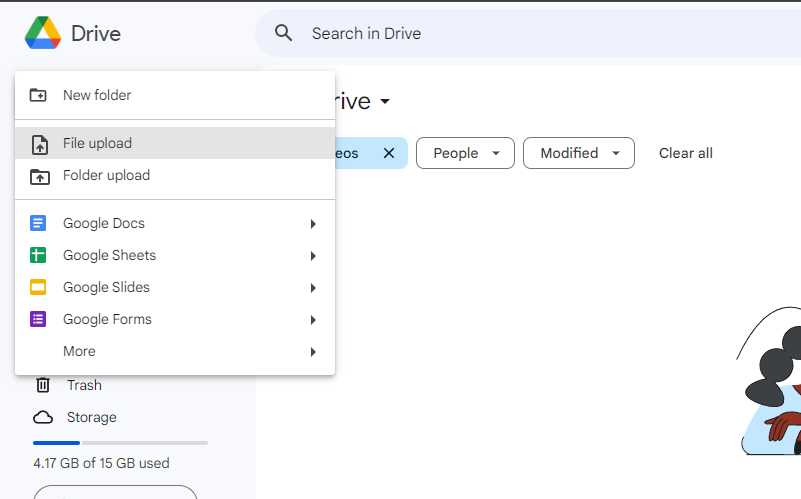Open the More menu item
801x499 pixels.
click(175, 351)
